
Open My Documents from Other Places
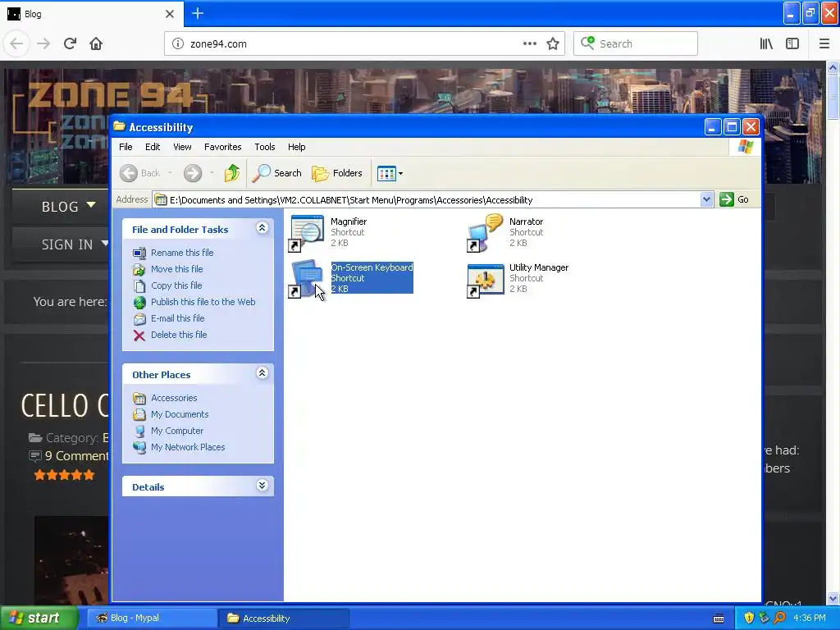180,414
